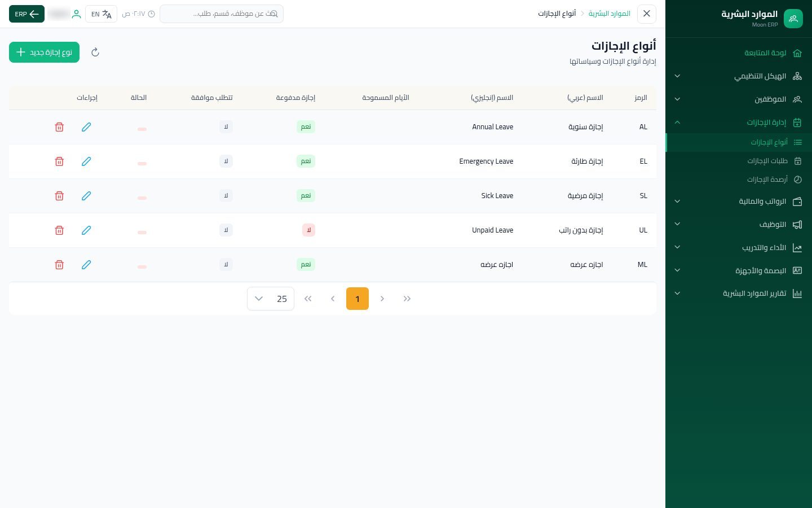Edit the Emergency Leave row pencil icon
The image size is (812, 508).
click(x=86, y=161)
